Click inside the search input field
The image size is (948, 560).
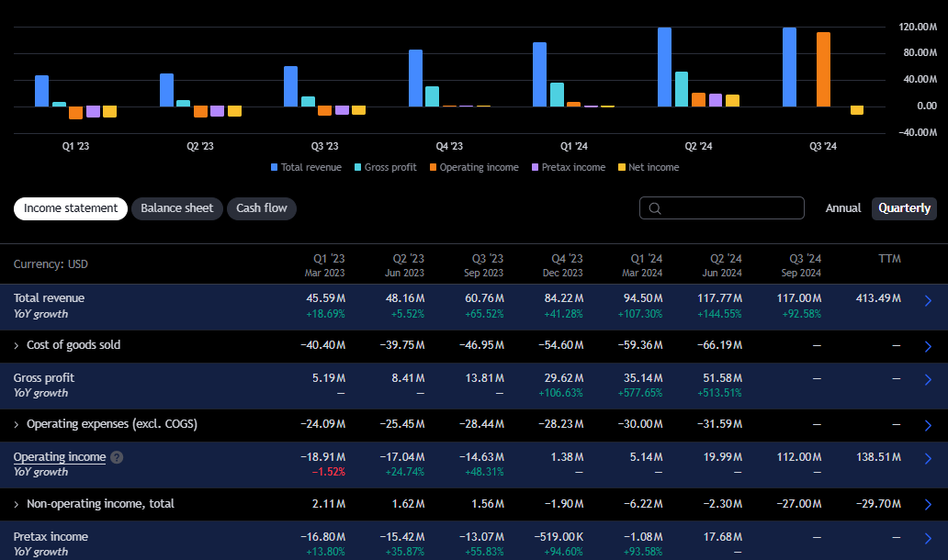coord(730,208)
